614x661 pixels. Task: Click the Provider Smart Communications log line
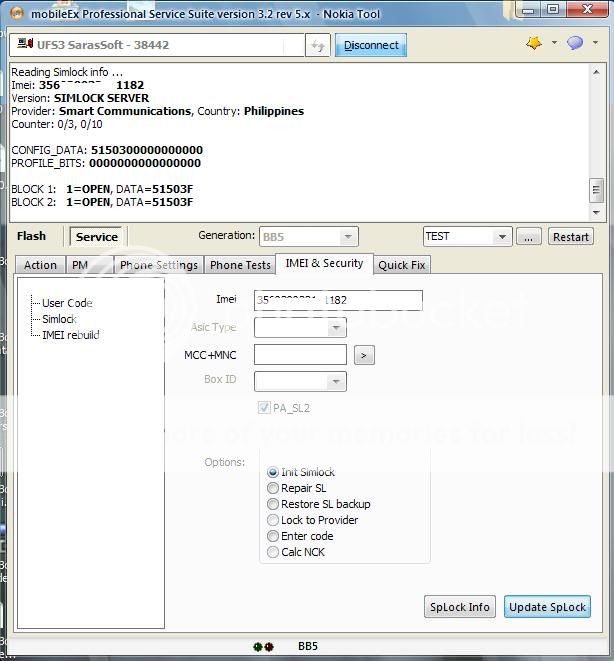pyautogui.click(x=158, y=111)
